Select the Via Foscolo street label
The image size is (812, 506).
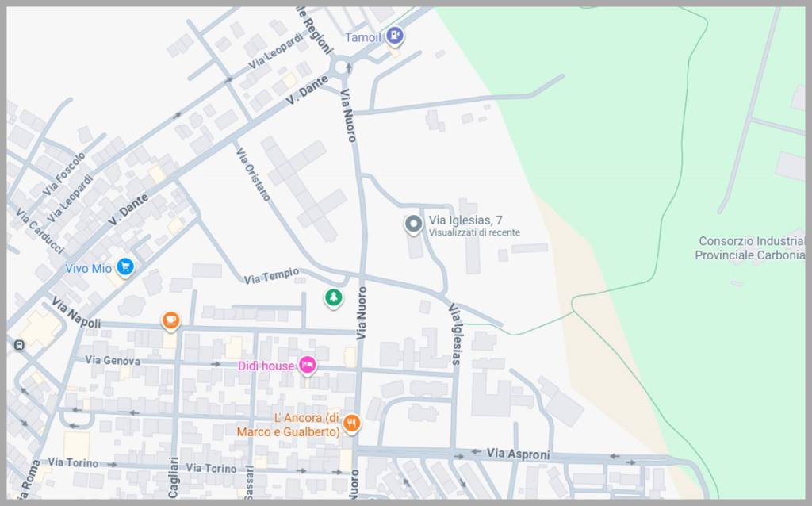64,174
